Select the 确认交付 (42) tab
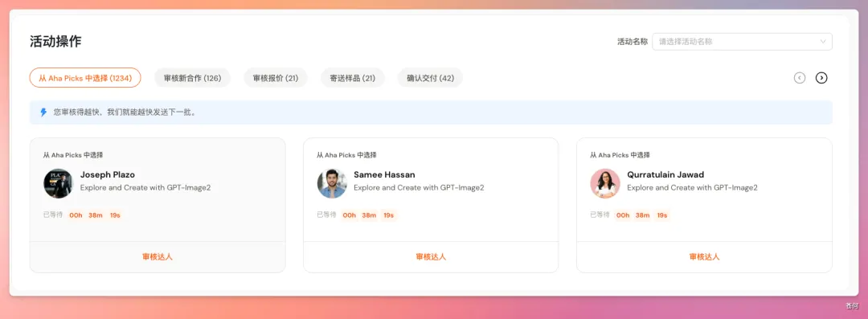Viewport: 868px width, 319px height. pyautogui.click(x=430, y=78)
